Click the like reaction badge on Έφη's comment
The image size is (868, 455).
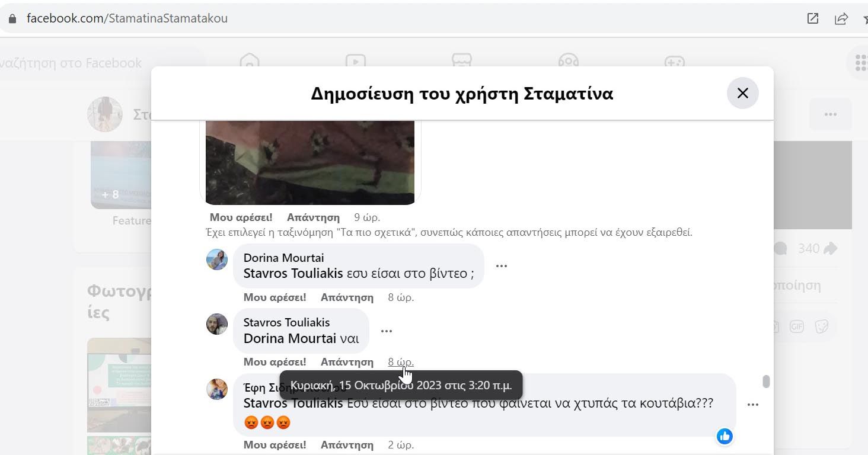(x=725, y=437)
